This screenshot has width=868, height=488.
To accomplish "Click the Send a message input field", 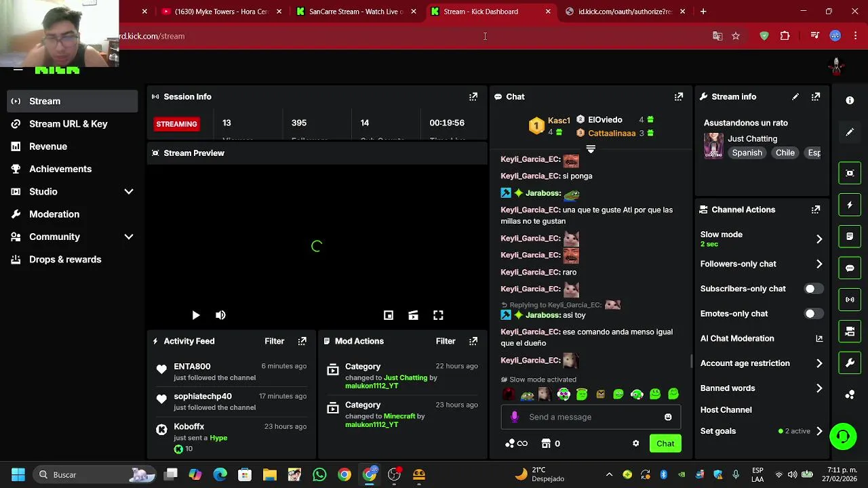I will point(591,417).
